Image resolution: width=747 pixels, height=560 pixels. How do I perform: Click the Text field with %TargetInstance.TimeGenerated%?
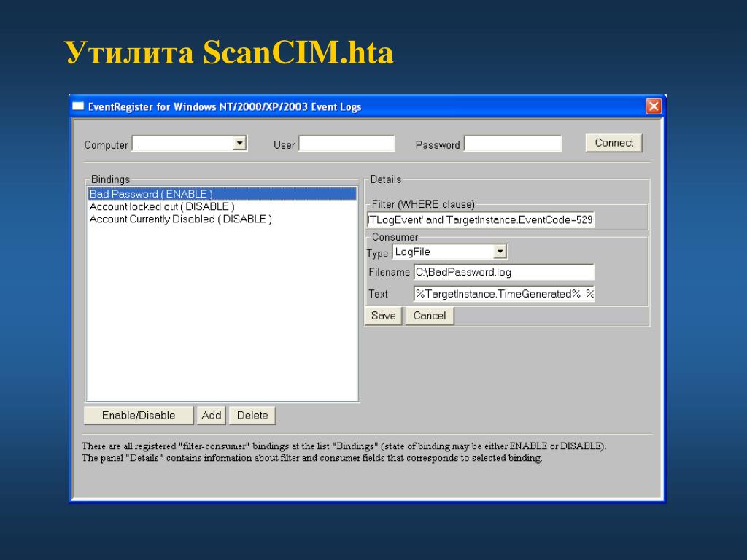(504, 294)
